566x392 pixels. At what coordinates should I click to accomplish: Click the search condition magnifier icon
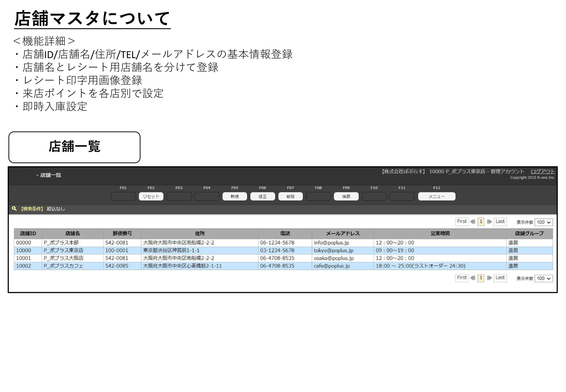[14, 209]
